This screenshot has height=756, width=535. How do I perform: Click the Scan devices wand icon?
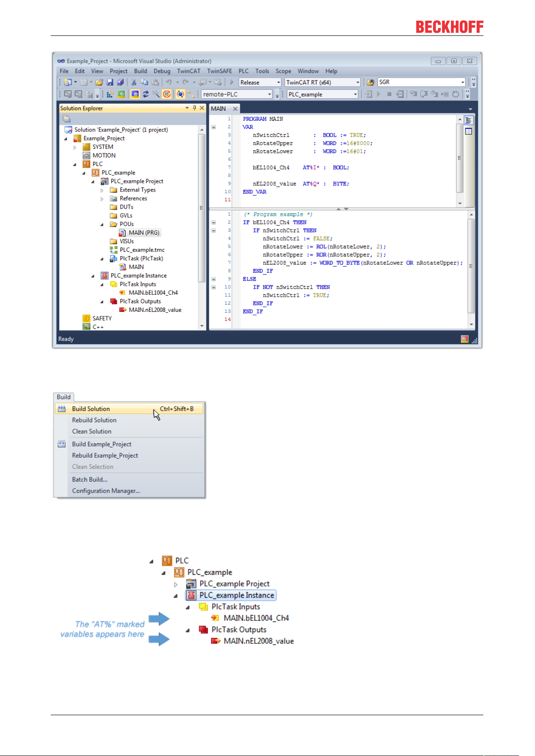(156, 94)
